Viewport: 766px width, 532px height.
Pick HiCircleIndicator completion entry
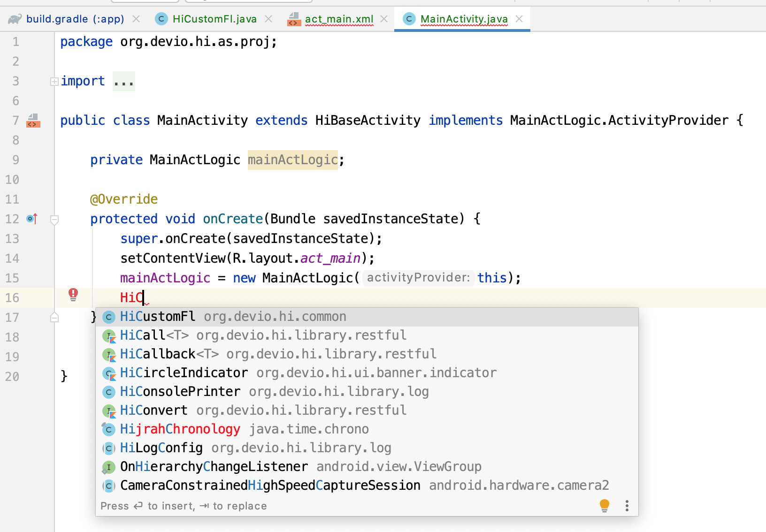pos(367,373)
